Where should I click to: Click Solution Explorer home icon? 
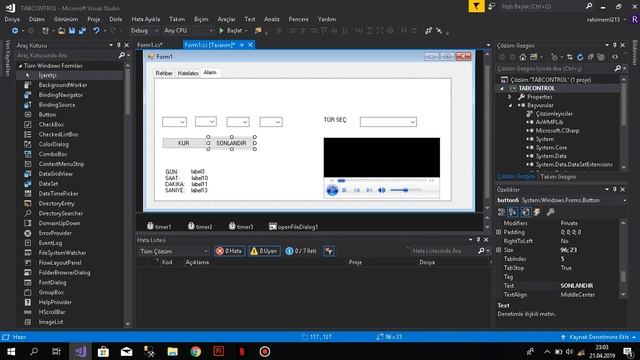point(522,57)
